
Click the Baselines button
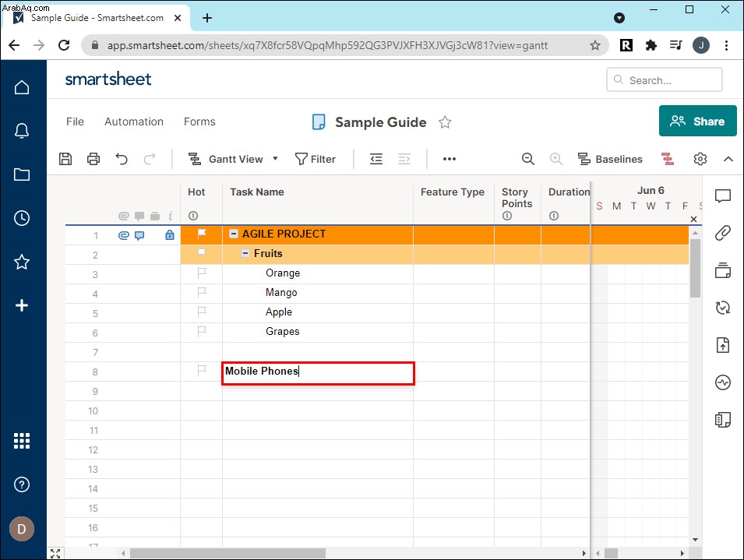[x=610, y=159]
